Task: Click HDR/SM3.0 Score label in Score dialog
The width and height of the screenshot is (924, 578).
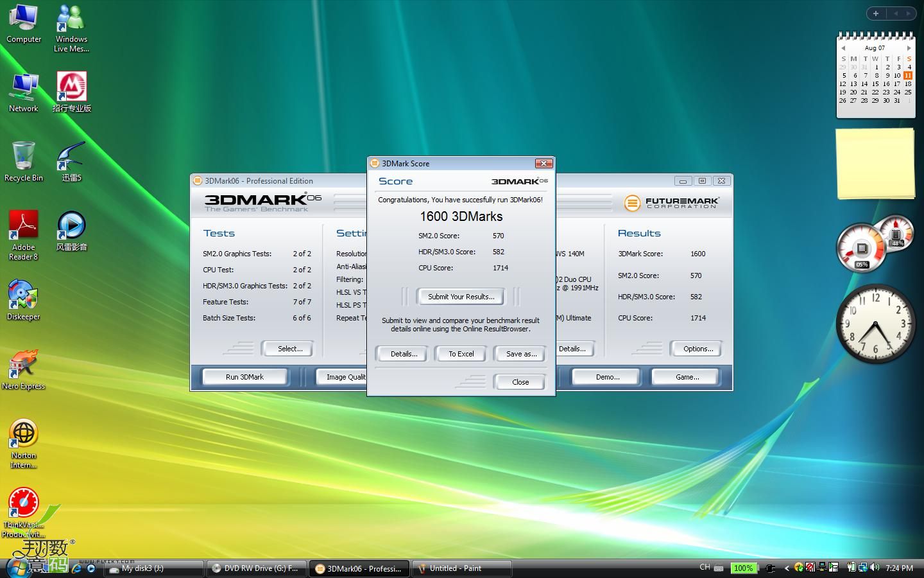Action: [447, 252]
